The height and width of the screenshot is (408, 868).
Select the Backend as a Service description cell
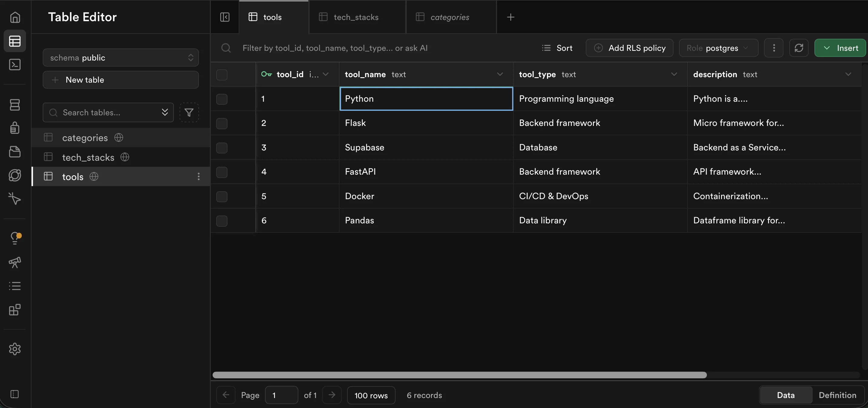(774, 147)
